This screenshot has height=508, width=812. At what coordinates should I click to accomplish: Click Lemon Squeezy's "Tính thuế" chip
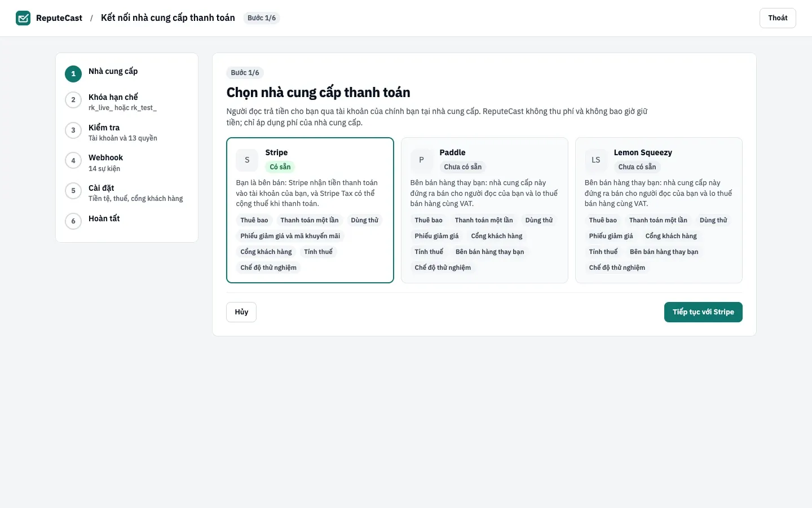(603, 252)
